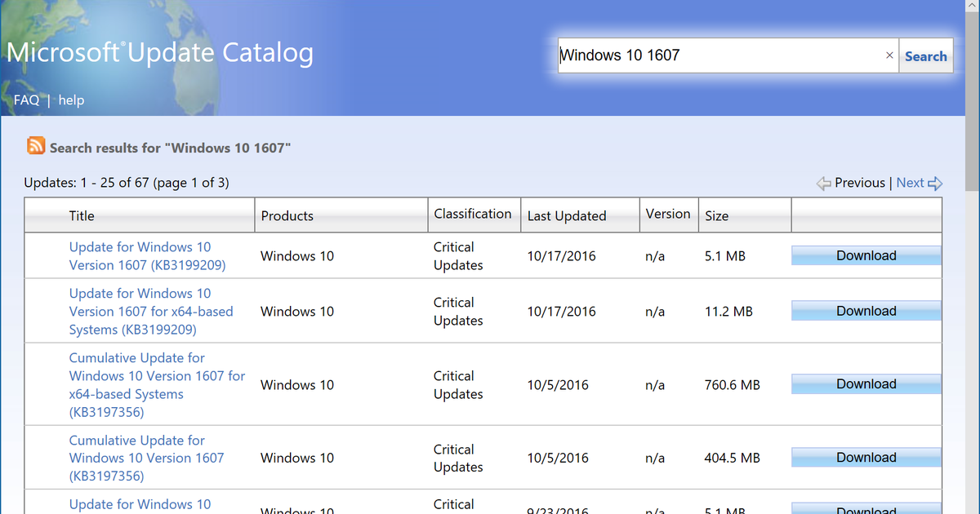Open the FAQ page
This screenshot has width=980, height=514.
26,100
